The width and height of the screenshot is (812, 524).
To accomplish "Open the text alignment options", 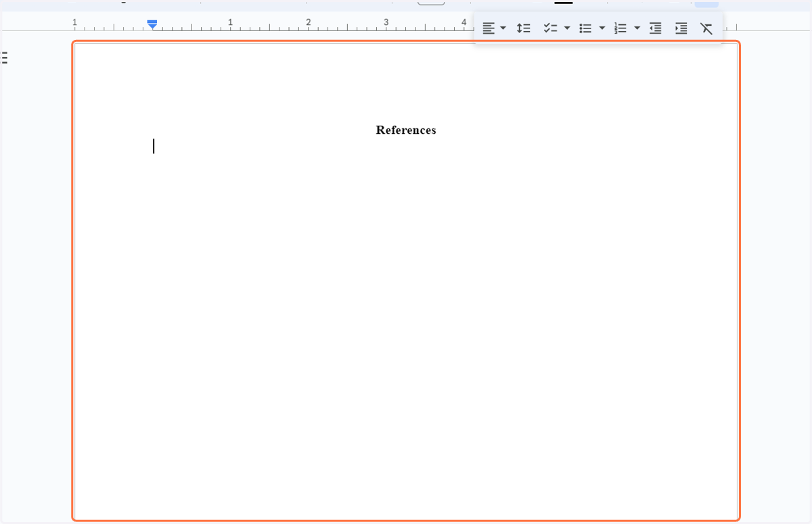I will pos(494,28).
